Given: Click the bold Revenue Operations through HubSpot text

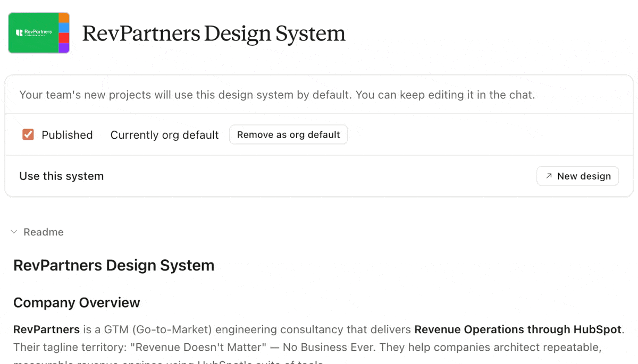Looking at the screenshot, I should tap(518, 329).
